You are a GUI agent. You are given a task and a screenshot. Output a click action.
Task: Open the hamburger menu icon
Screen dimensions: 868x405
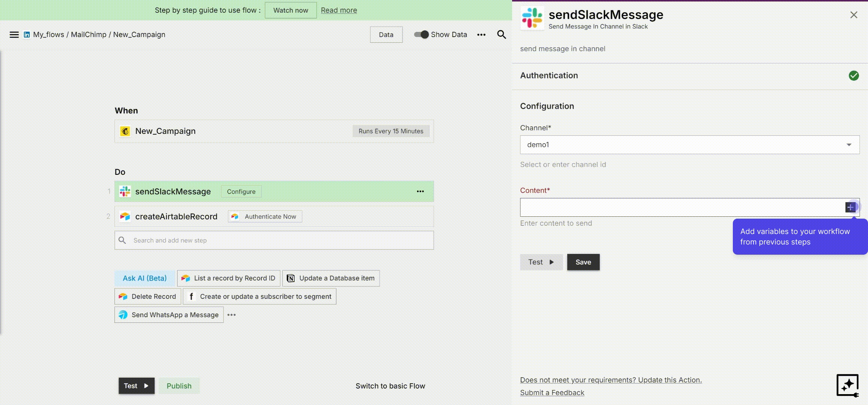[x=14, y=34]
